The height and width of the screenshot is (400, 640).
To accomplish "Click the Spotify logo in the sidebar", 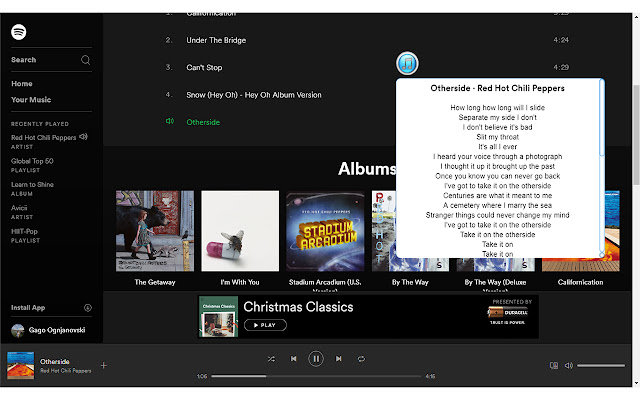I will (x=19, y=32).
